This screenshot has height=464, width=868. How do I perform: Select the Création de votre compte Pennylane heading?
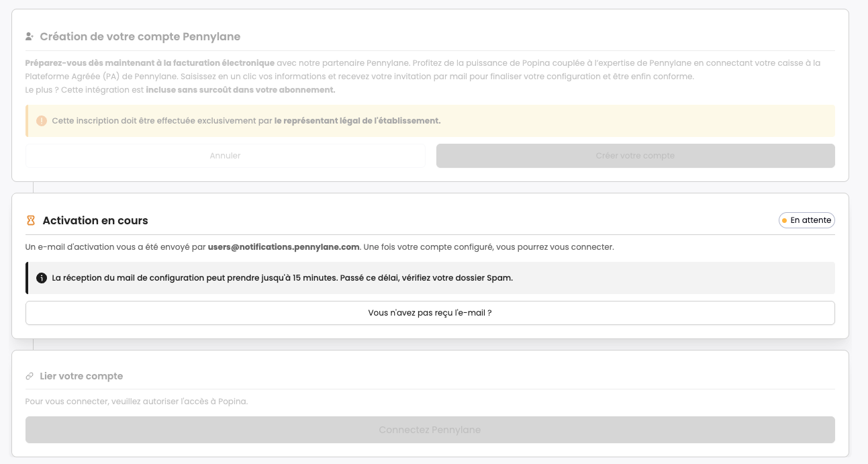(x=140, y=36)
